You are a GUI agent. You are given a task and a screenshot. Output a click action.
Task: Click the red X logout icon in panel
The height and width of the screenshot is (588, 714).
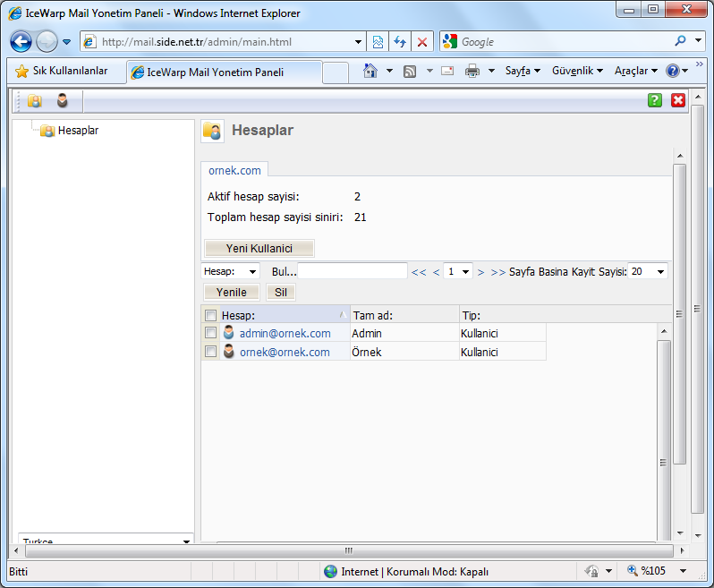[678, 100]
